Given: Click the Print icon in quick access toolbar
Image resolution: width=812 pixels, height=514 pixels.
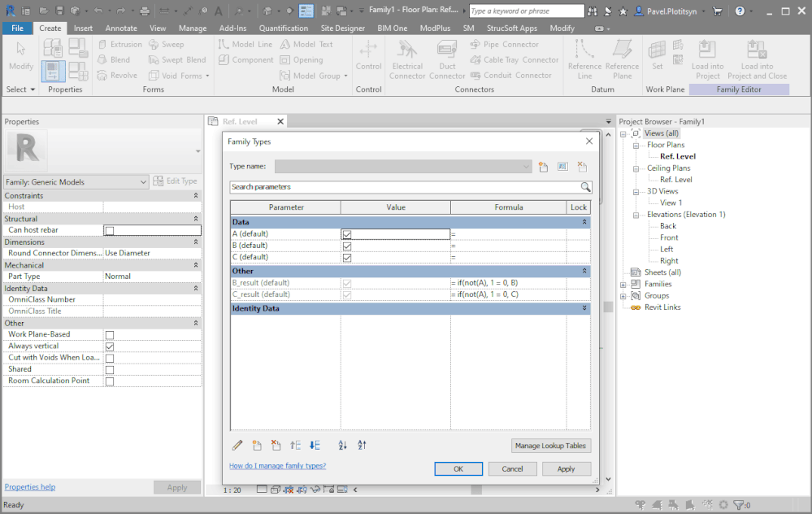Looking at the screenshot, I should (145, 11).
